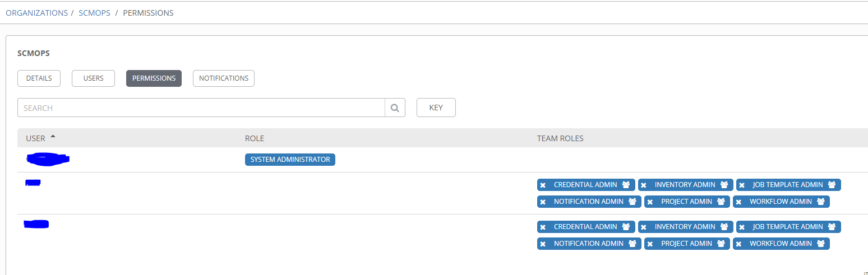Remove Job Template Admin in last user row
Viewport: 868px width, 275px height.
coord(742,227)
